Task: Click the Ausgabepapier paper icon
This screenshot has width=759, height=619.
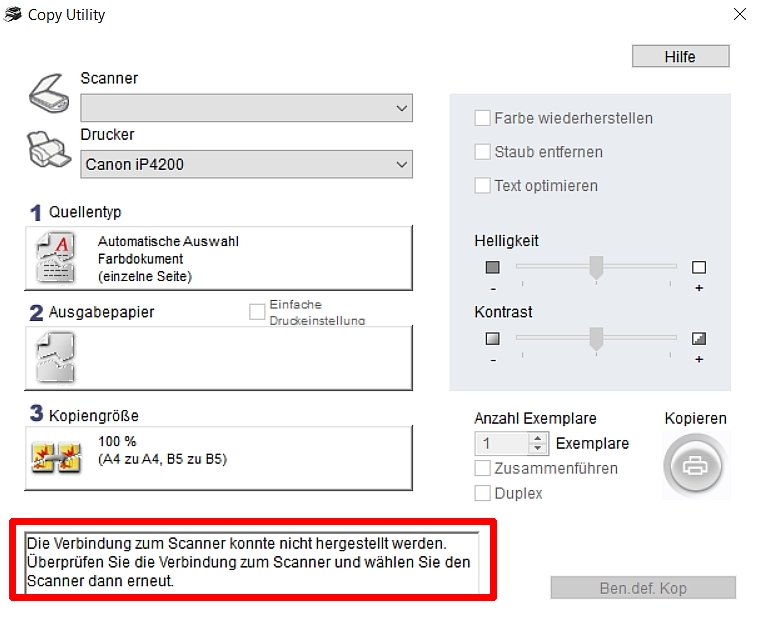Action: 56,358
